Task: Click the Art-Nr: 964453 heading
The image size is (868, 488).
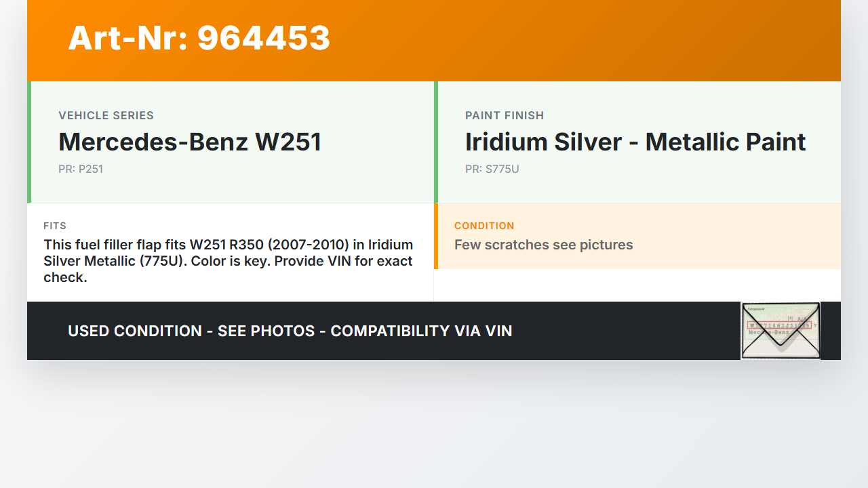Action: click(x=199, y=38)
